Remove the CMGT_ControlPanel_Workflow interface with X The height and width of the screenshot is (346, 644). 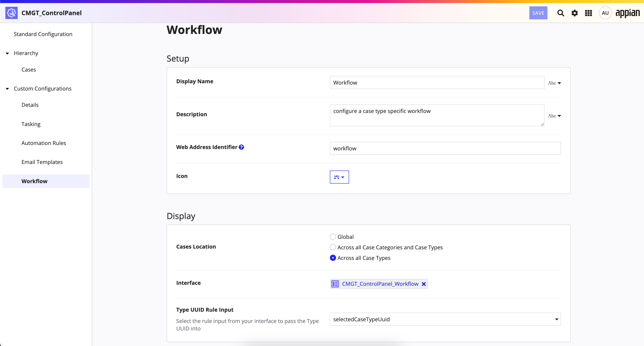(424, 284)
